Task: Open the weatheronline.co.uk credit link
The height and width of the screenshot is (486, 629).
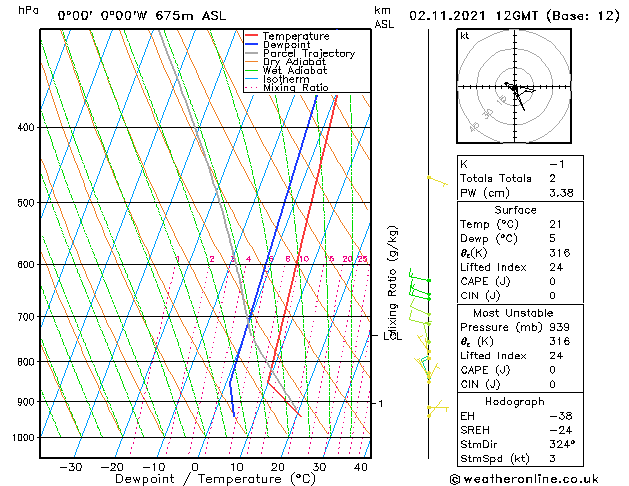Action: tap(524, 479)
